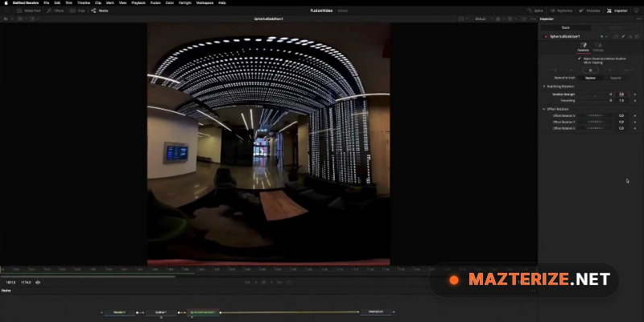Open the Apple menu
The width and height of the screenshot is (644, 322).
[x=6, y=2]
